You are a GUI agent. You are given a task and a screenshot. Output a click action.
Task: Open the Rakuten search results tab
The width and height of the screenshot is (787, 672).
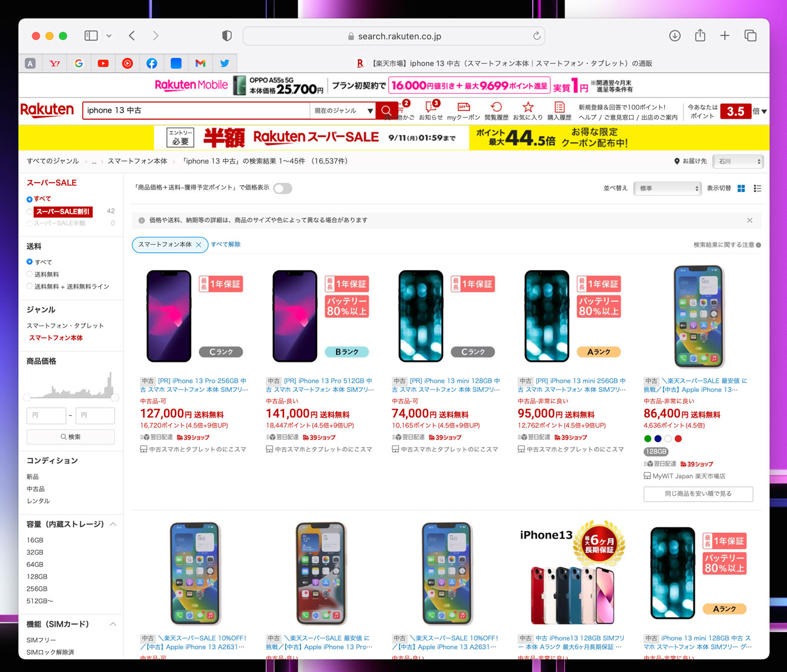[503, 63]
